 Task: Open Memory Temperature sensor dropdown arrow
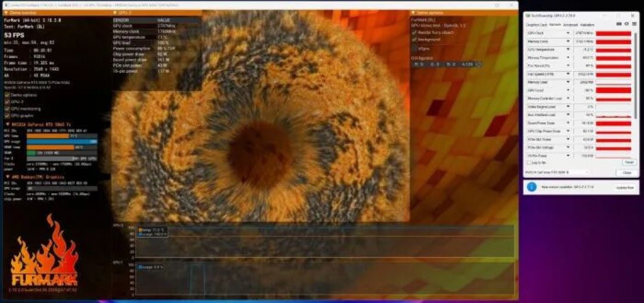coord(568,58)
